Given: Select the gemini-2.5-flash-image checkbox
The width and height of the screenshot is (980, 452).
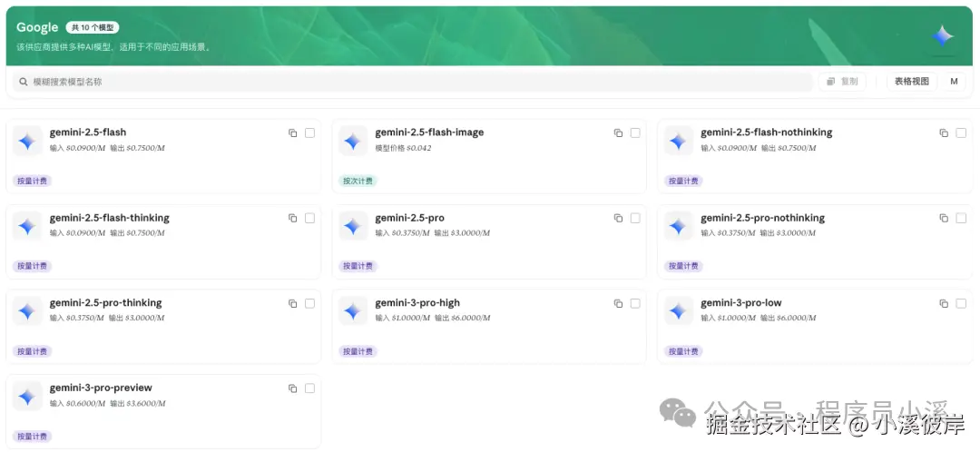Looking at the screenshot, I should coord(635,133).
